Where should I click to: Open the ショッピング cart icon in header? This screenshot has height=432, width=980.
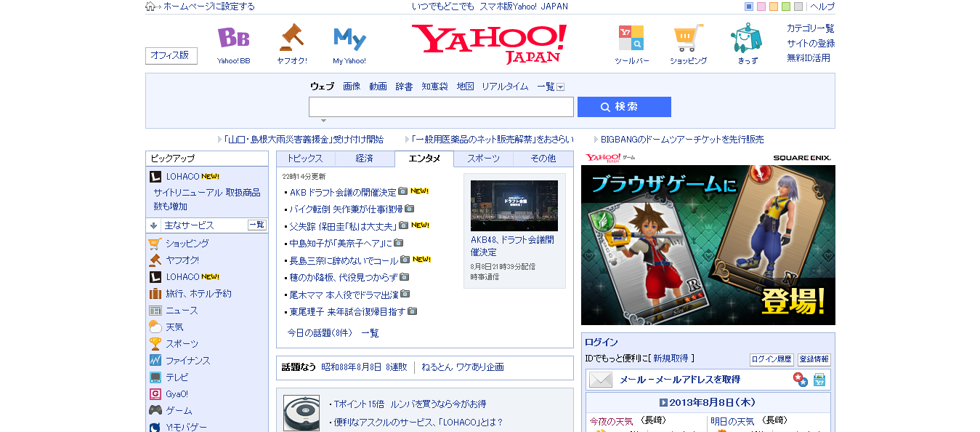coord(688,38)
